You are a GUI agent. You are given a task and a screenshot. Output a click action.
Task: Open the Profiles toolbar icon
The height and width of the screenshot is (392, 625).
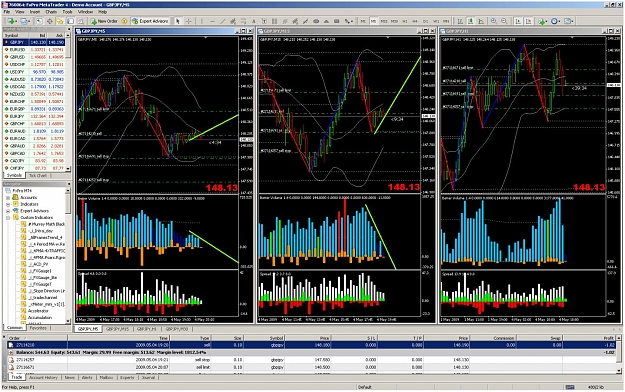(x=25, y=21)
